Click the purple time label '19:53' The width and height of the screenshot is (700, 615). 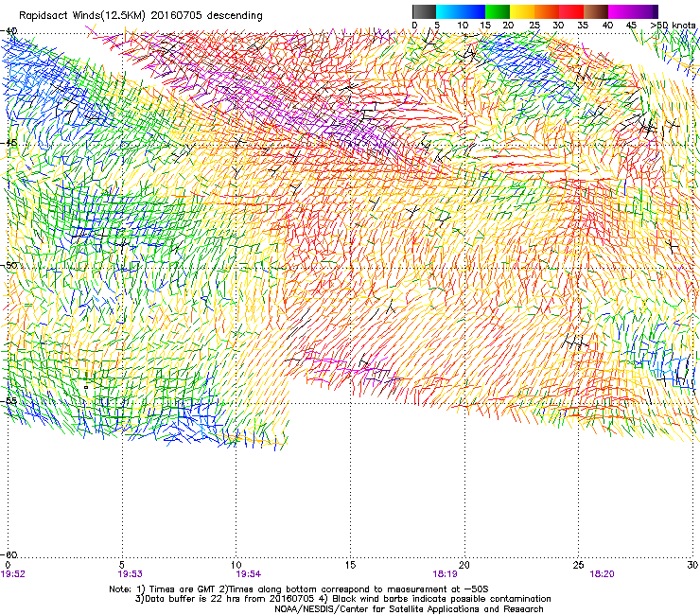[130, 574]
